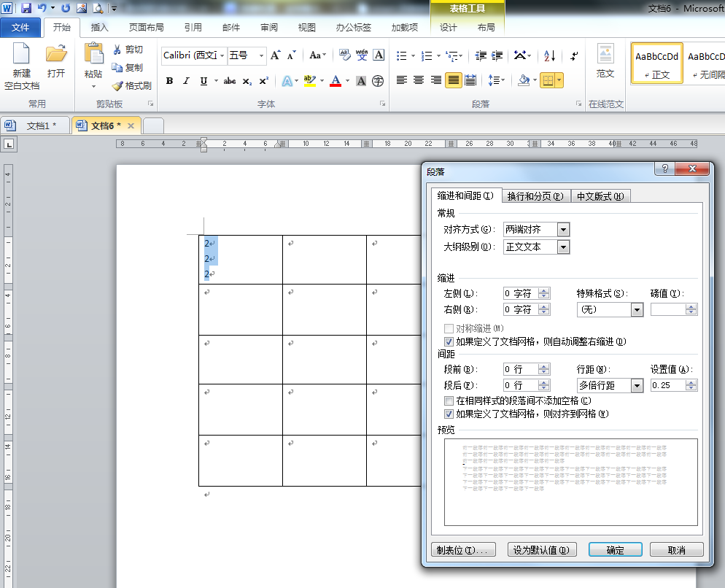Toggle auto-adjust right indent for document grid checkbox
This screenshot has height=588, width=725.
pos(449,341)
